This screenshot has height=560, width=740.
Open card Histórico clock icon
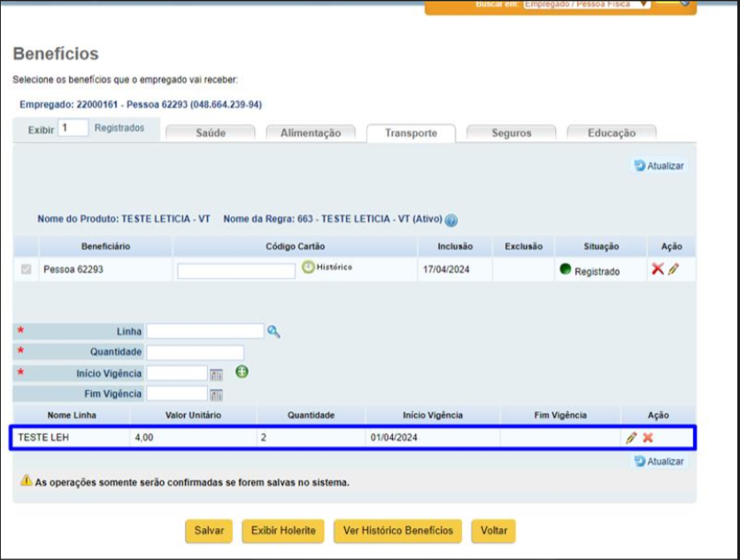coord(308,267)
